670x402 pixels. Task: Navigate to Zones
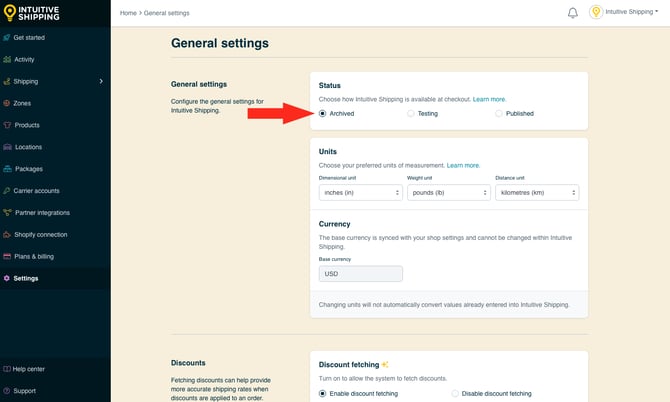22,103
